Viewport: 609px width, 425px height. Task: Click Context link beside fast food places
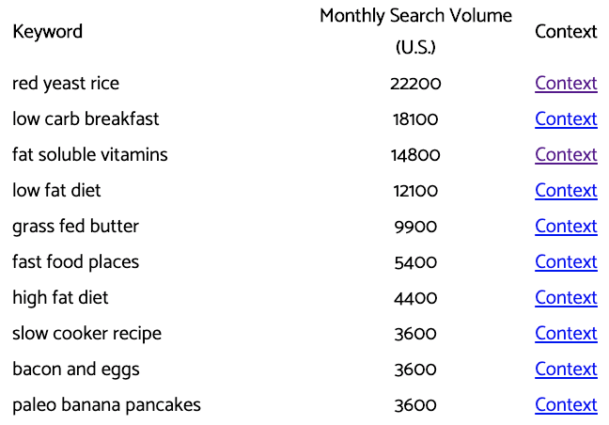[565, 262]
